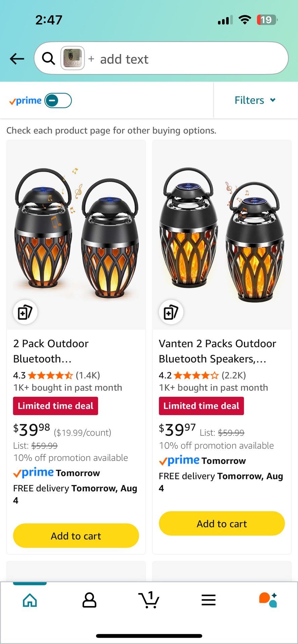This screenshot has width=298, height=644.
Task: Select the cart tab at the bottom
Action: pos(149,600)
